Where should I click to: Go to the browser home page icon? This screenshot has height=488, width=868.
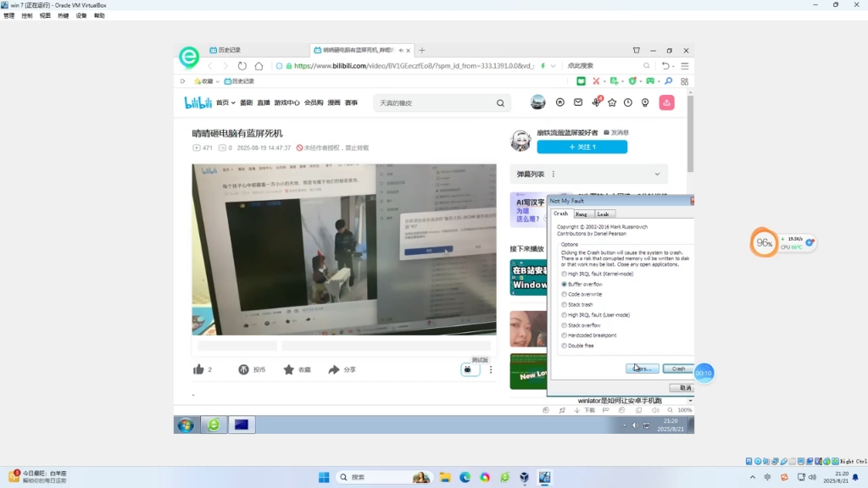(x=259, y=66)
